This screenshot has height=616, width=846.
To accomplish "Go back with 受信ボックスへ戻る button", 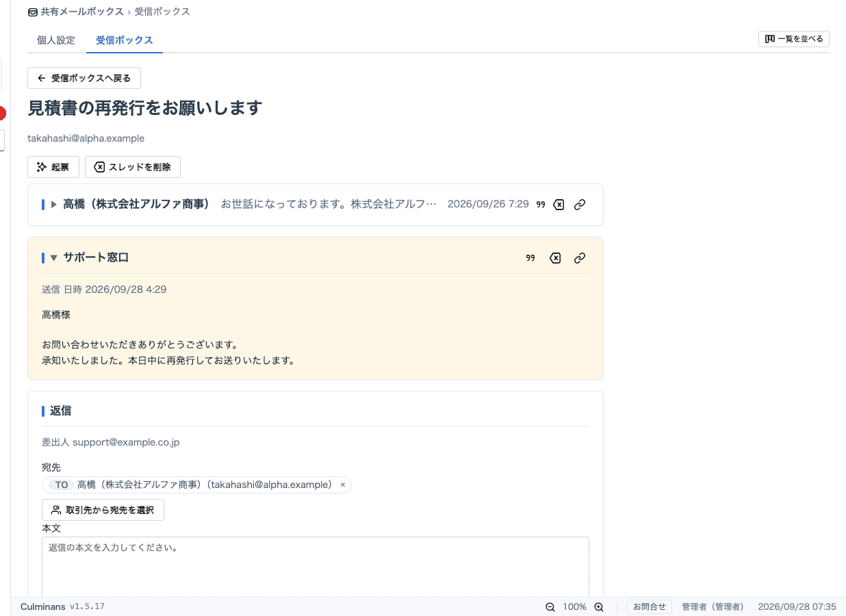I will point(84,78).
